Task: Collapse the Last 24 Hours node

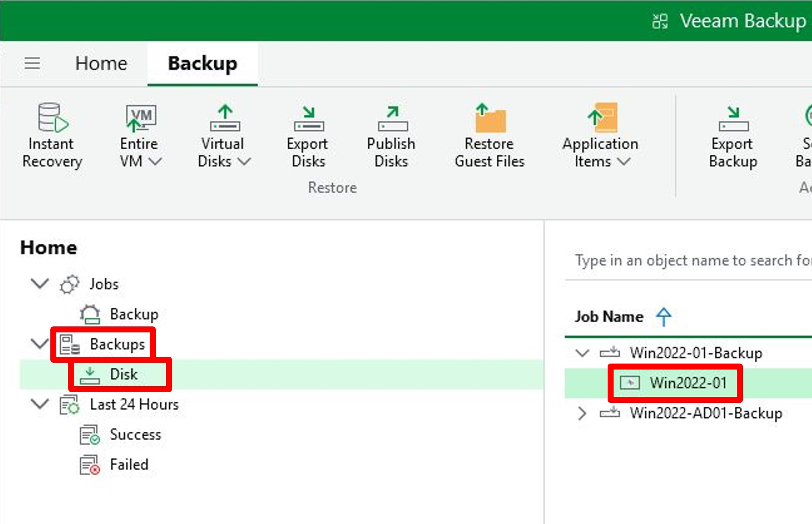Action: [x=40, y=404]
